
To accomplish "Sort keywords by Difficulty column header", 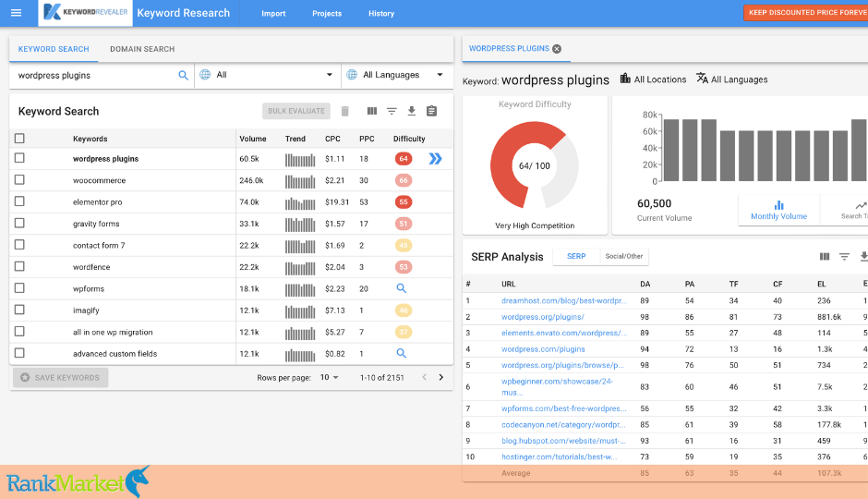I will pyautogui.click(x=409, y=139).
